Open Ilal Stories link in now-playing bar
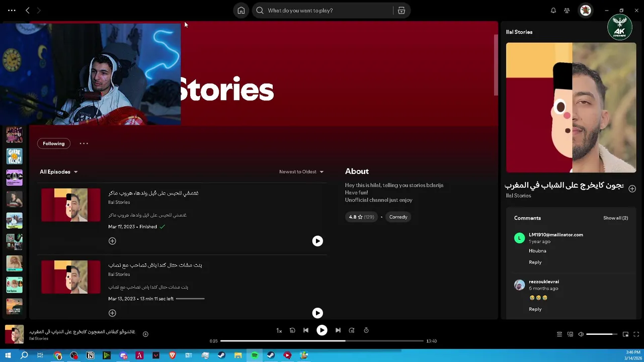Image resolution: width=644 pixels, height=362 pixels. click(39, 339)
